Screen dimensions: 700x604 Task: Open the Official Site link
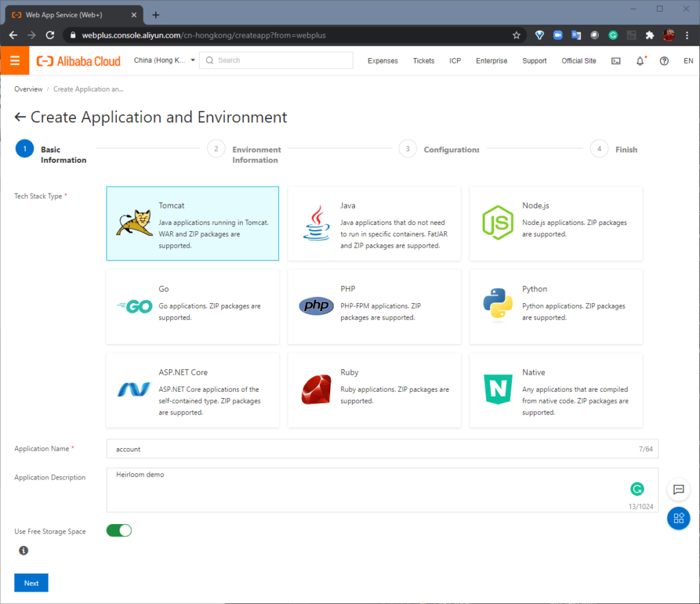point(578,61)
